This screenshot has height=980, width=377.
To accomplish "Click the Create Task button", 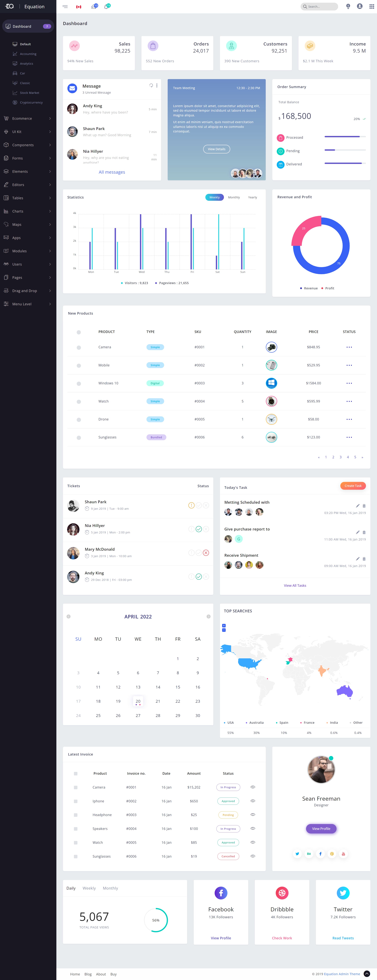I will (x=353, y=486).
